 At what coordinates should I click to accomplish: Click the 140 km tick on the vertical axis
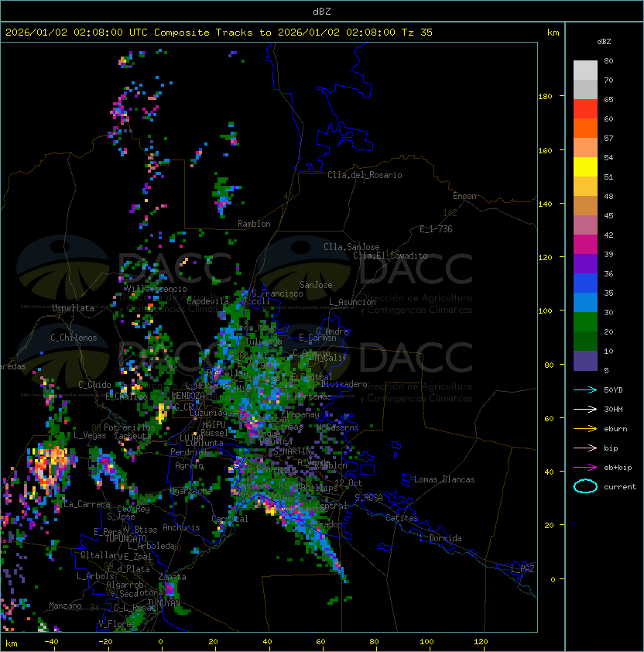(545, 204)
